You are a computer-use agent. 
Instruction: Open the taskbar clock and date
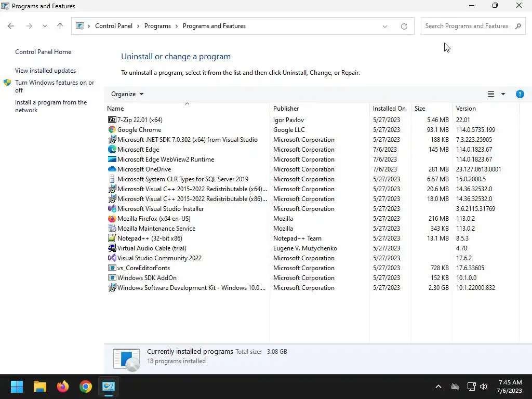[509, 387]
